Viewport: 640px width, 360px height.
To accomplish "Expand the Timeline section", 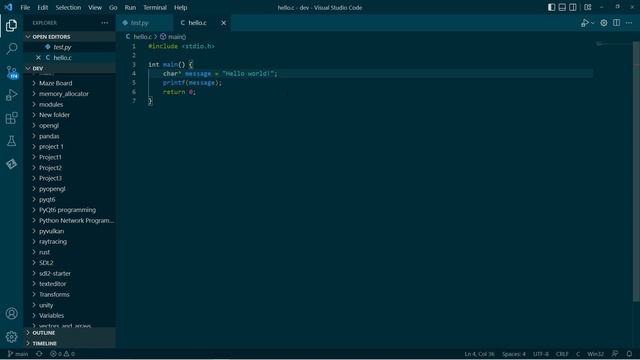I will [x=69, y=343].
